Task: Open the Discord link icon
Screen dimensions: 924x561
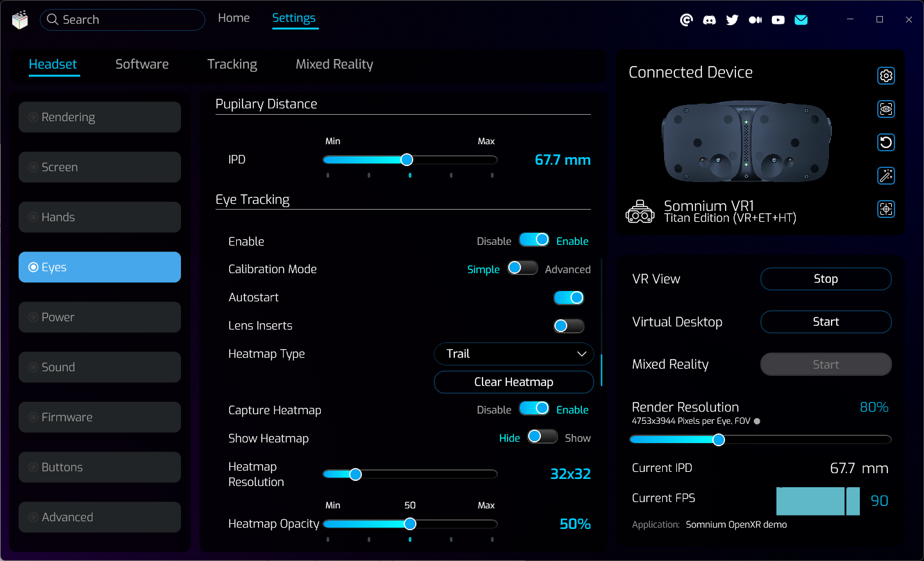Action: coord(709,20)
